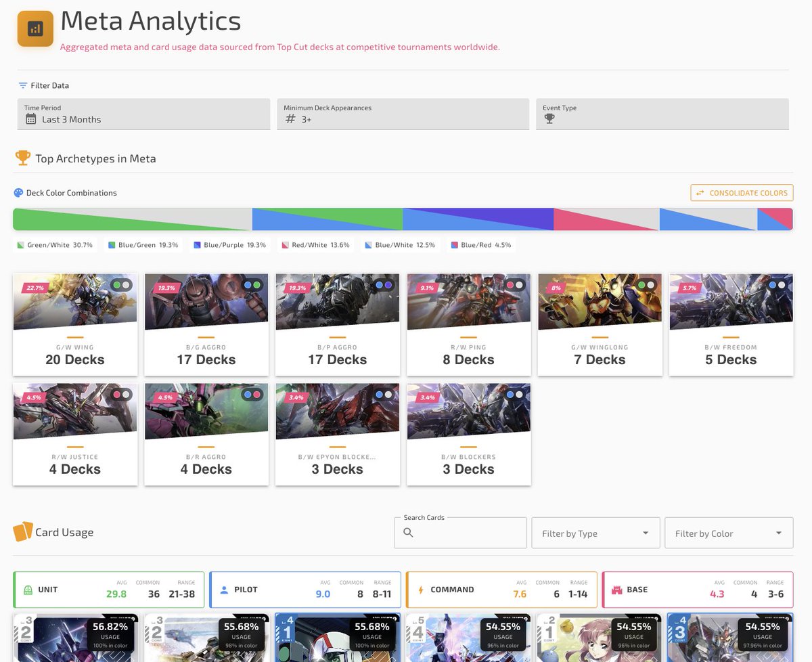Click the Blue/Purple 19.3% legend chip
This screenshot has height=662, width=812.
click(230, 245)
